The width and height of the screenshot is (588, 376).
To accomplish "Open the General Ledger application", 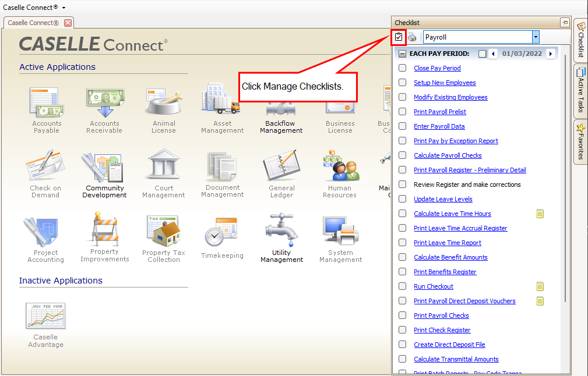I will (281, 174).
